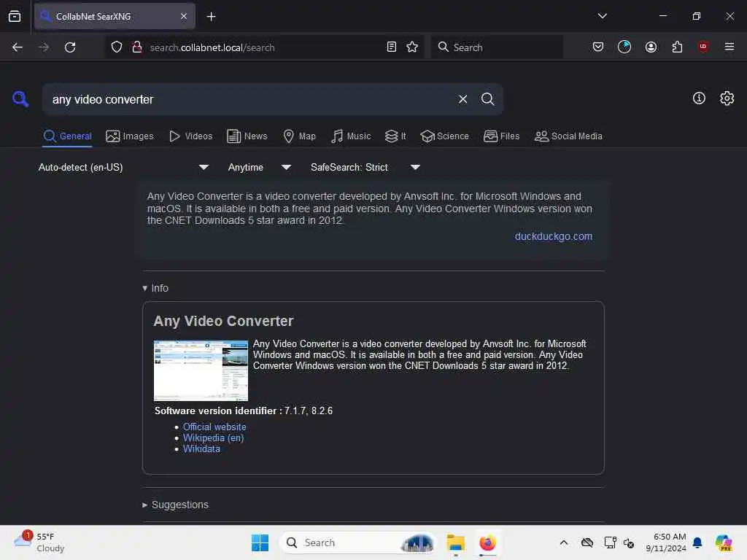Open the Firefox account icon
The height and width of the screenshot is (560, 747).
pyautogui.click(x=651, y=47)
